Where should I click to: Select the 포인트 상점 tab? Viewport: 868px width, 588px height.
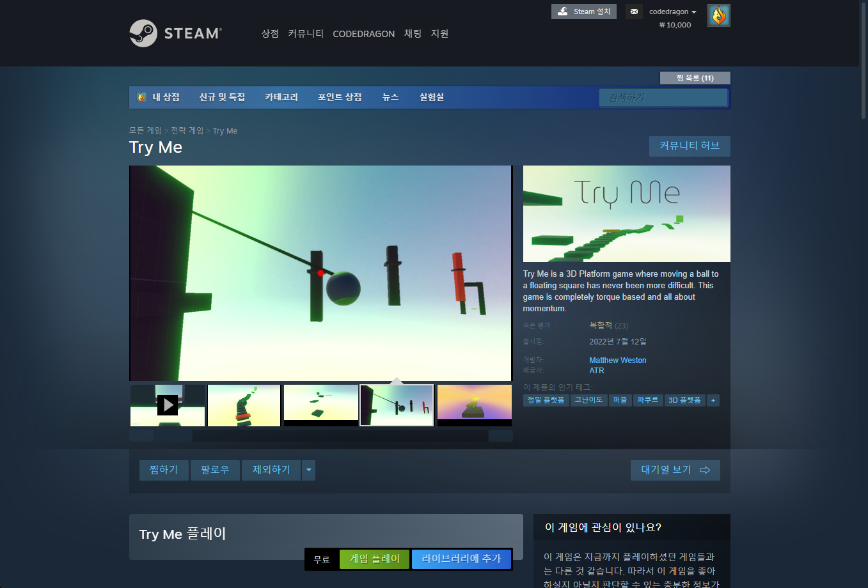pyautogui.click(x=340, y=97)
